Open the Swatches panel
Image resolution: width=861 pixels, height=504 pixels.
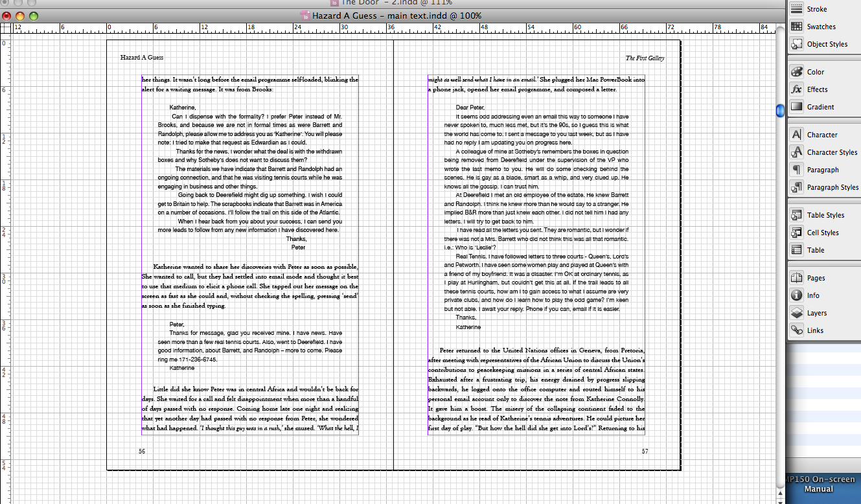coord(820,27)
